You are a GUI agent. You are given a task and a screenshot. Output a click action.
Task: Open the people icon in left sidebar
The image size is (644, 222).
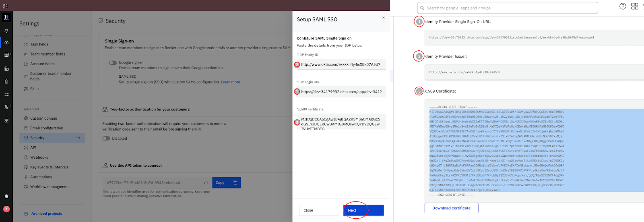coord(6,107)
